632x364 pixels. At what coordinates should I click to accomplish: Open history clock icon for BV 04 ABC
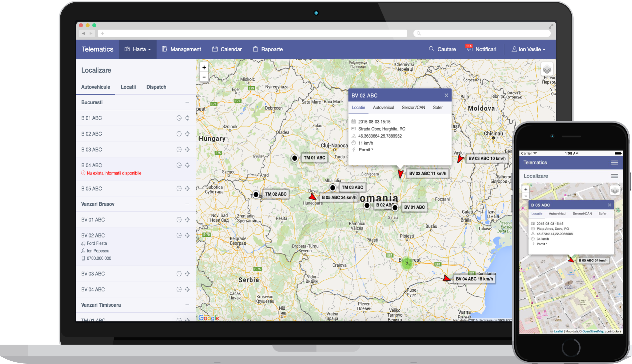point(179,289)
